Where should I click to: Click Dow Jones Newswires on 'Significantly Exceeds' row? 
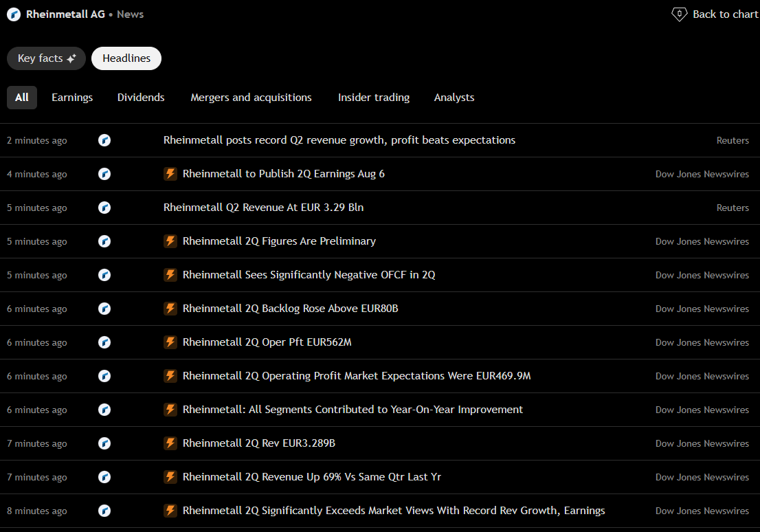[x=702, y=511]
